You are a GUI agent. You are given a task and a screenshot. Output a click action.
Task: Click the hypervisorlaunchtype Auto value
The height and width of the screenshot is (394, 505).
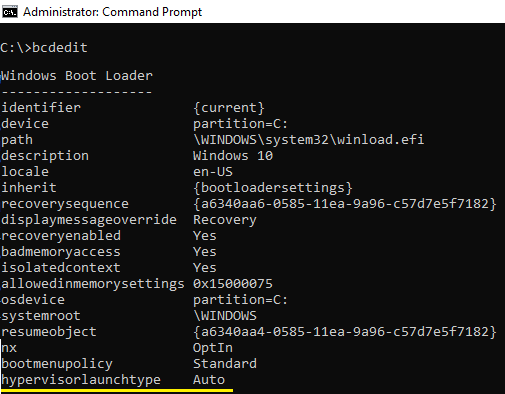coord(209,380)
